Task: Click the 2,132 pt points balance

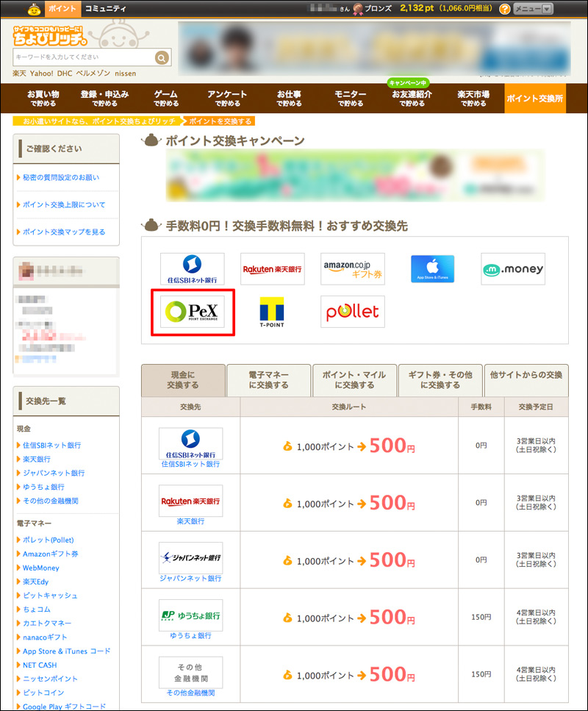Action: (417, 8)
